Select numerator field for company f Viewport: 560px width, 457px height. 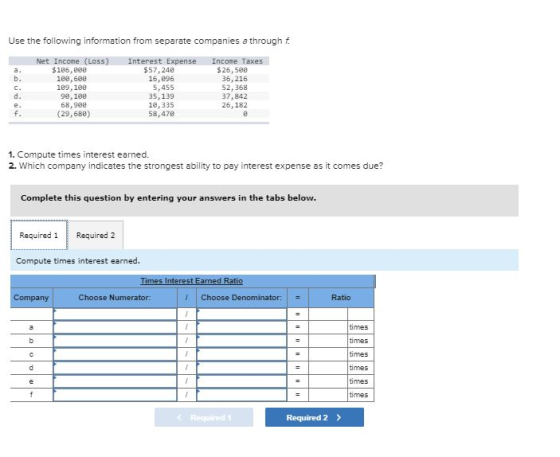pos(115,395)
